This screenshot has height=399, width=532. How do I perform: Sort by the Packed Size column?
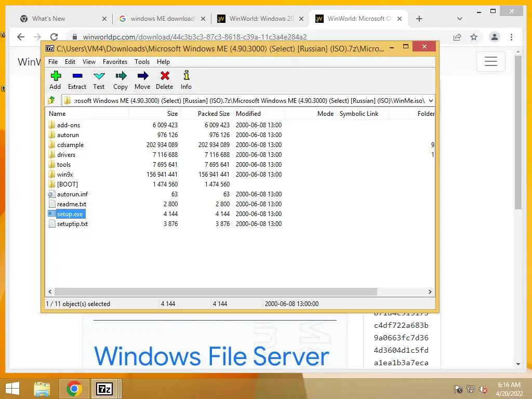[x=207, y=114]
